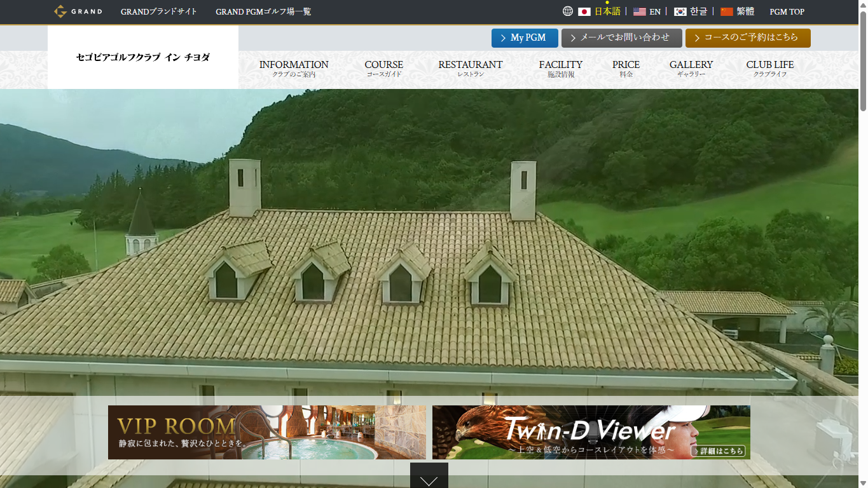868x488 pixels.
Task: Open the CLUB LIFE menu
Action: (770, 69)
